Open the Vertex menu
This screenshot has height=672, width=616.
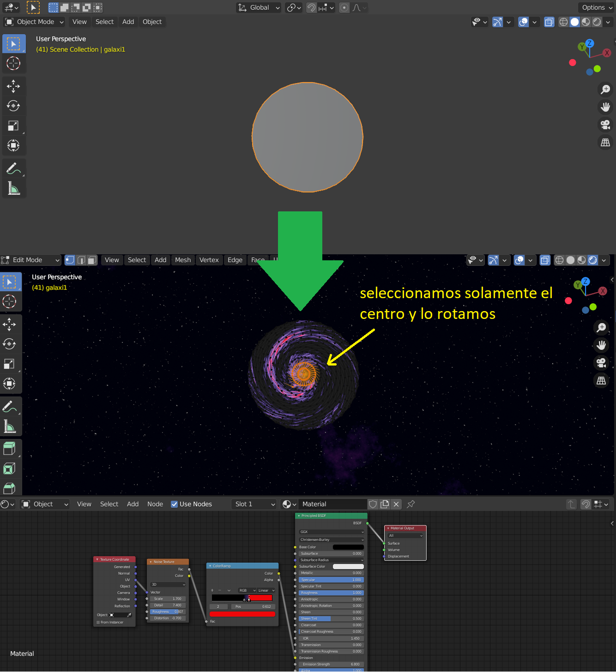pyautogui.click(x=209, y=260)
